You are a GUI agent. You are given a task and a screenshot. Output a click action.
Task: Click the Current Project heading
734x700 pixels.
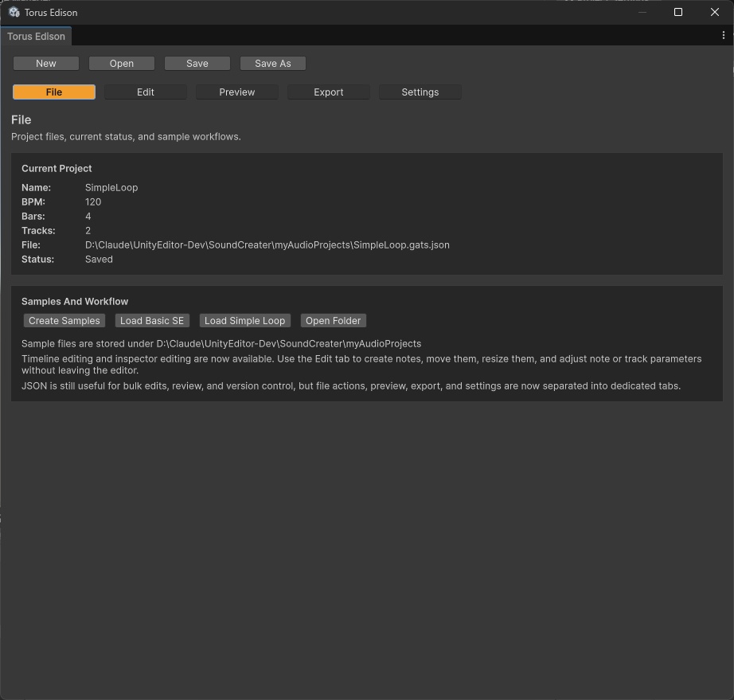tap(57, 169)
